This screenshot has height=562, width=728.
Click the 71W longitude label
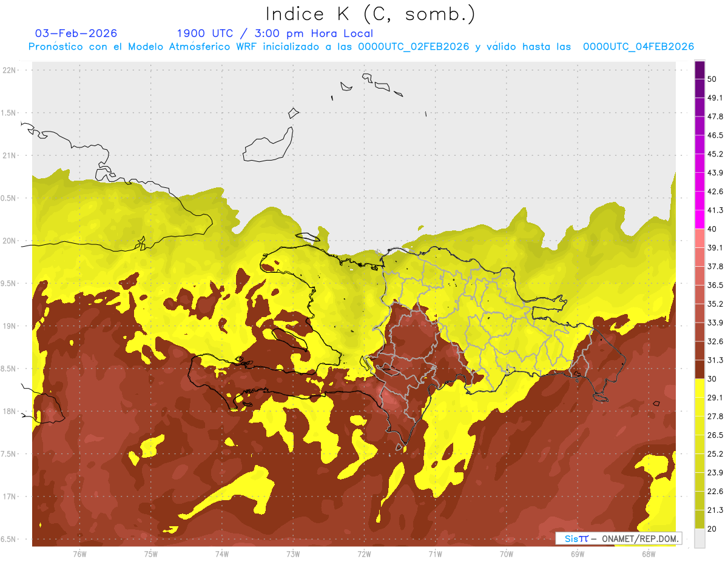435,554
